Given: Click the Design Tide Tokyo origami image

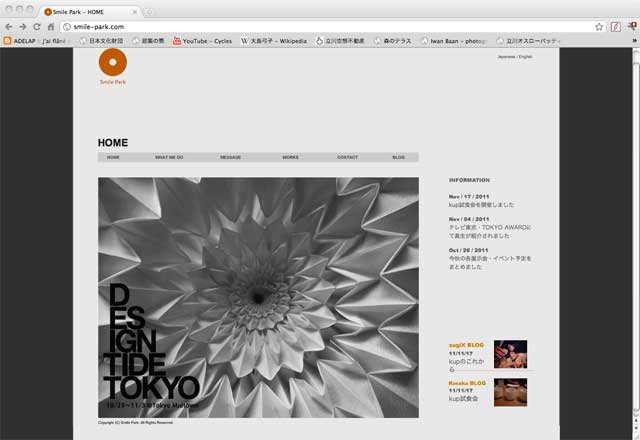Looking at the screenshot, I should coord(258,297).
